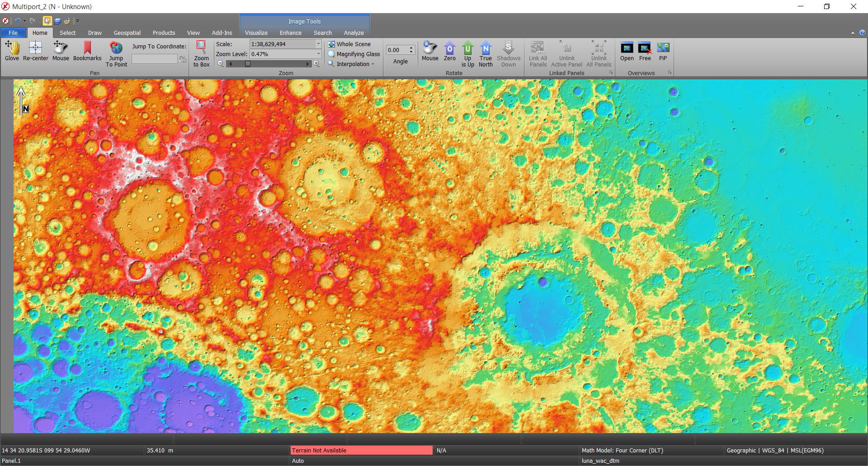Viewport: 868px width, 466px height.
Task: Click the Terrain Not Available status bar item
Action: (361, 450)
